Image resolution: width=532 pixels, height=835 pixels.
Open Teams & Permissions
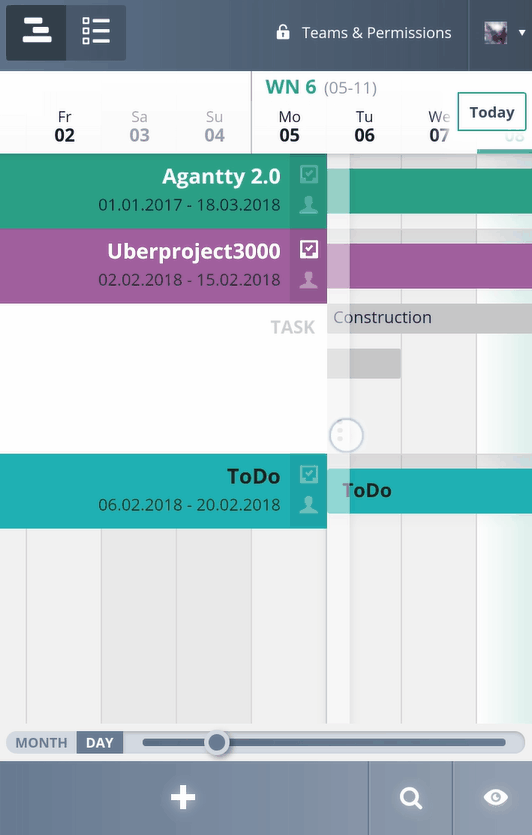point(377,32)
